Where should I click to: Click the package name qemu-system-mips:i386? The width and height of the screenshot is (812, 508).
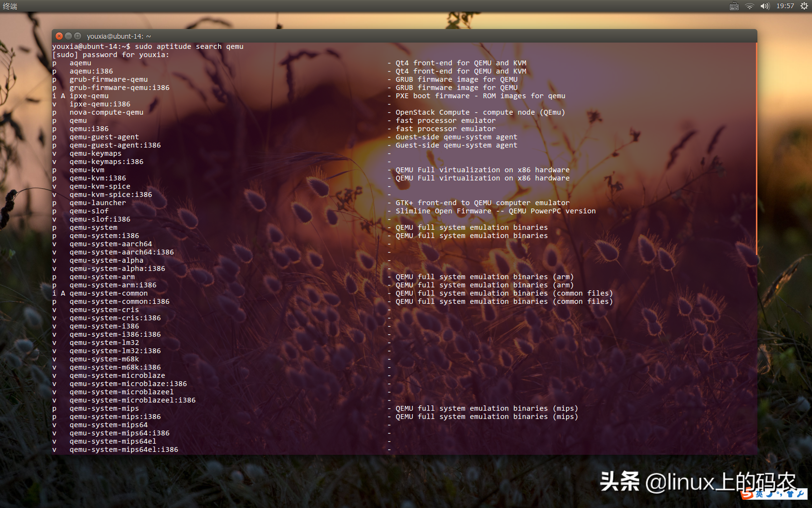pos(115,417)
